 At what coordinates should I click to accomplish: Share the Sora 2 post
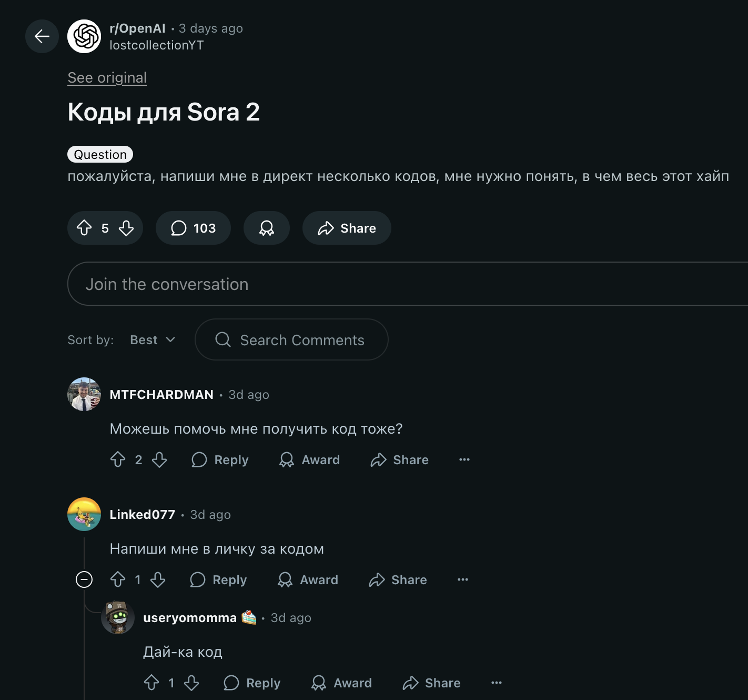(x=347, y=228)
